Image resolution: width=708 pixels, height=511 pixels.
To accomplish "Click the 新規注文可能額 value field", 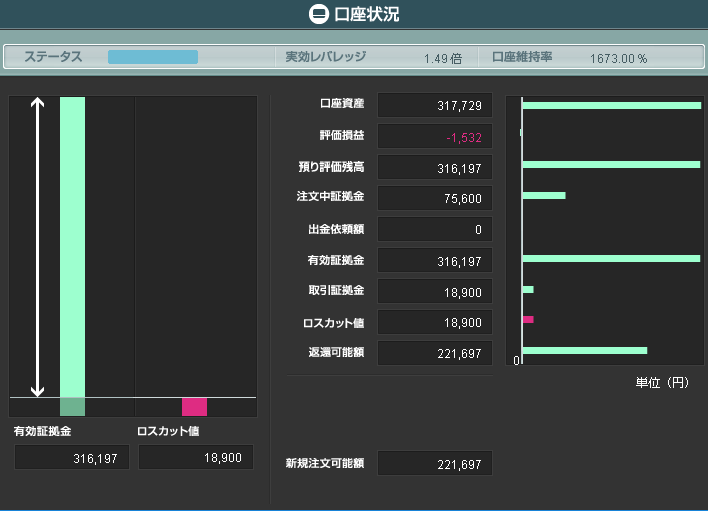I will coord(435,463).
